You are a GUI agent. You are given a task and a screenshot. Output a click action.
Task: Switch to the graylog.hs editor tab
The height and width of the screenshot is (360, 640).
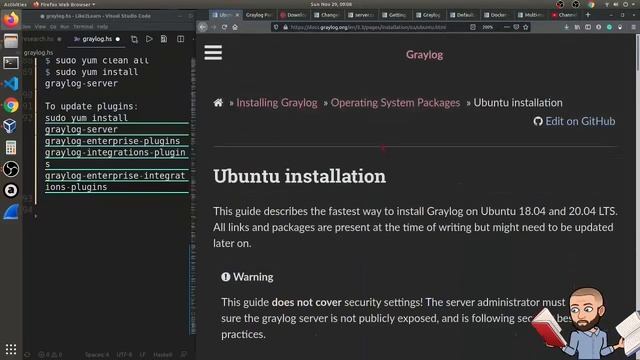coord(97,39)
